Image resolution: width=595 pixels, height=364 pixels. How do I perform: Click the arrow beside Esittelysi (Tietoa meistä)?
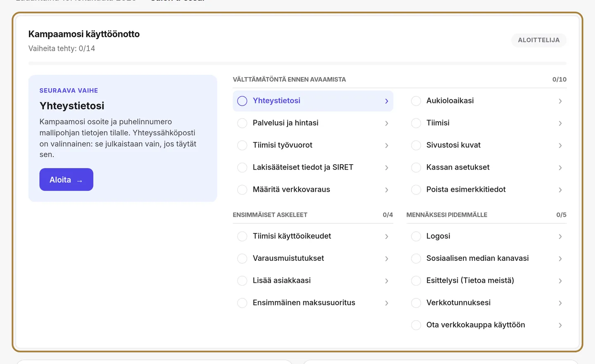tap(560, 281)
